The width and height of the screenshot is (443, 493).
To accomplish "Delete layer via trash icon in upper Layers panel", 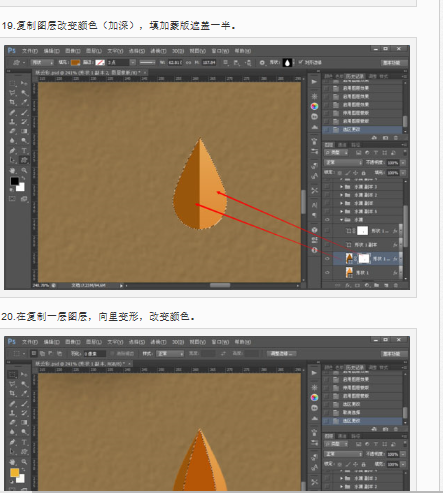I will click(396, 285).
